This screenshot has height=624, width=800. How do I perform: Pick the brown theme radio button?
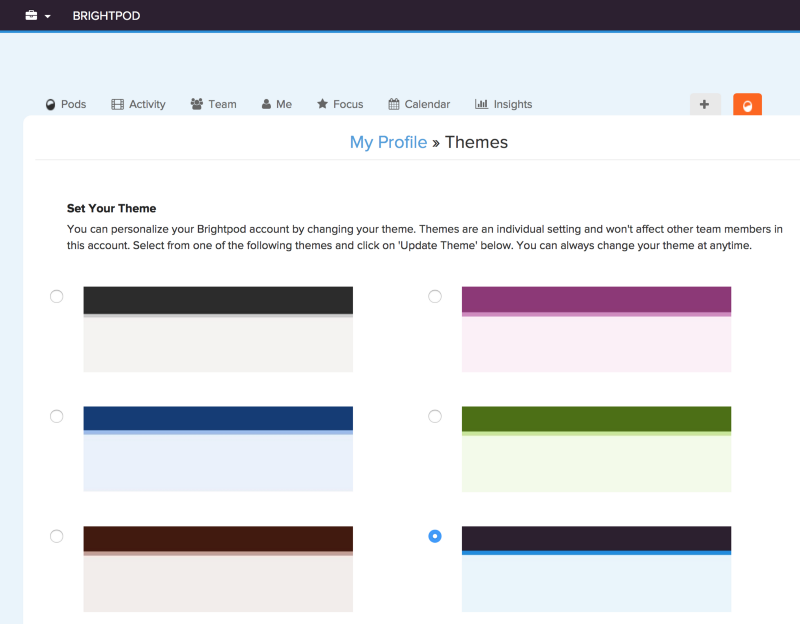(57, 536)
